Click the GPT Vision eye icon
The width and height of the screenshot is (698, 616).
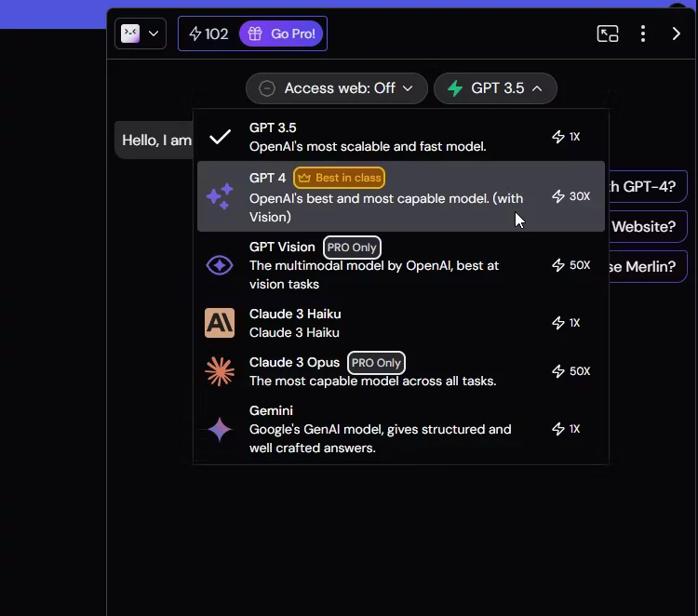(x=220, y=265)
